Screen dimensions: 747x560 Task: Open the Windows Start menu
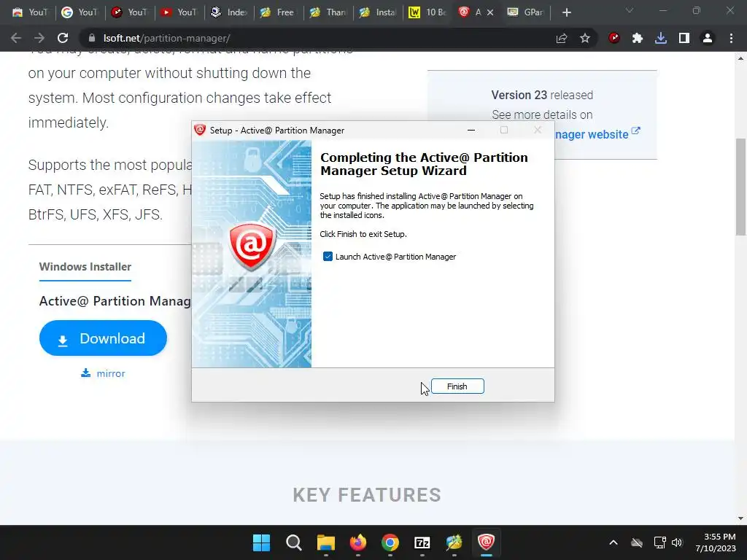pos(261,542)
